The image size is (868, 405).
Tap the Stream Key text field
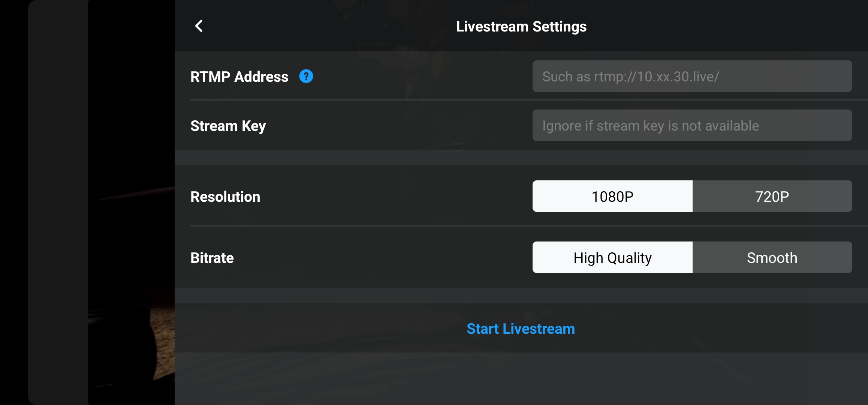click(x=692, y=125)
